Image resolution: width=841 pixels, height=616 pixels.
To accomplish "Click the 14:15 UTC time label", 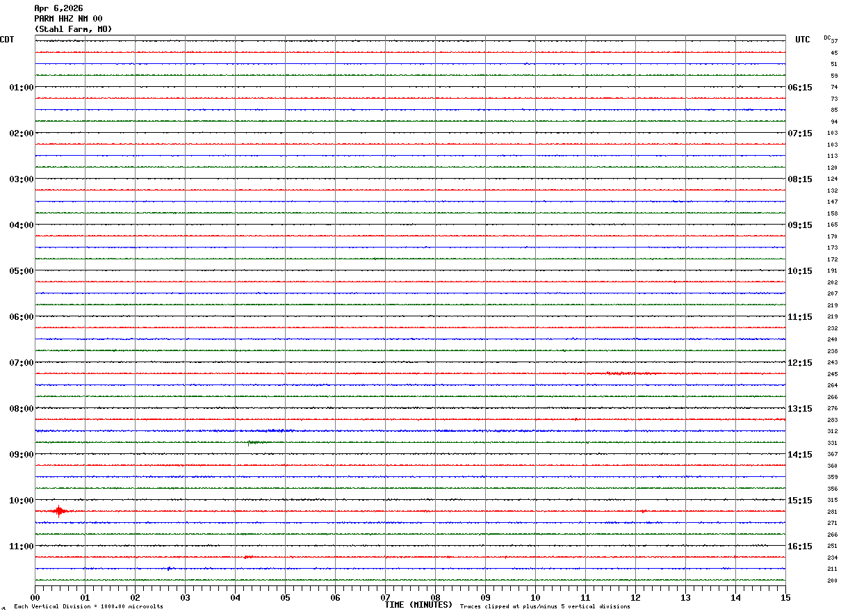I will (800, 455).
